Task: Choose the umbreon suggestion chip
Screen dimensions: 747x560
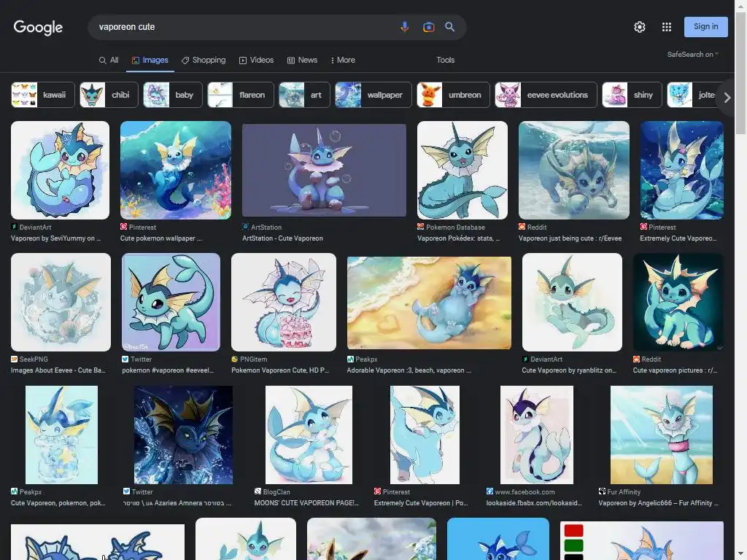Action: pos(453,95)
